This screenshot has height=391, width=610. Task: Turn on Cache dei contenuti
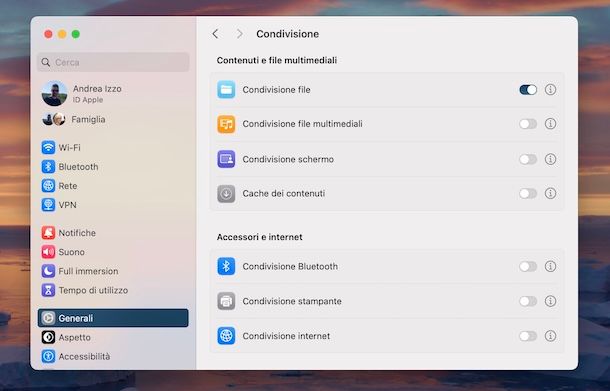click(x=528, y=193)
